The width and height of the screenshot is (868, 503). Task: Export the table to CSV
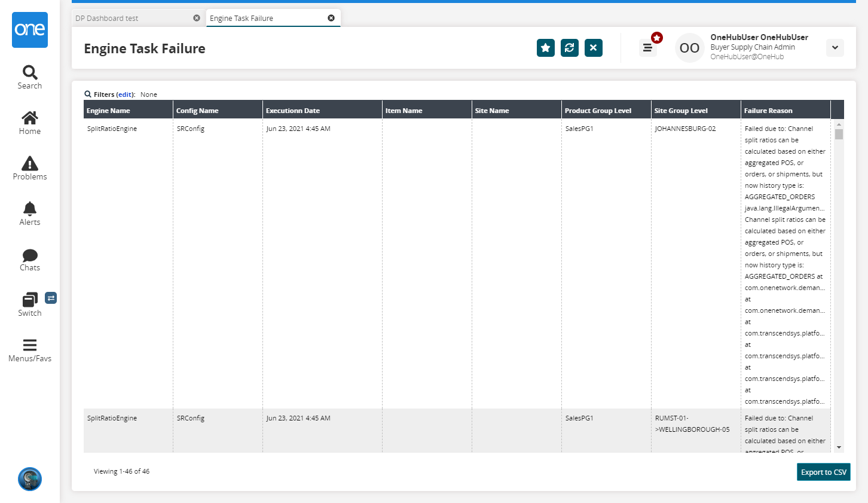(823, 472)
